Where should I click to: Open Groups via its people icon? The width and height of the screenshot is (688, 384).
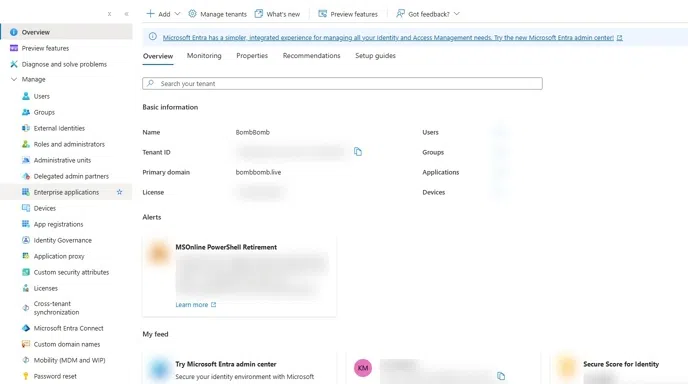(x=26, y=112)
